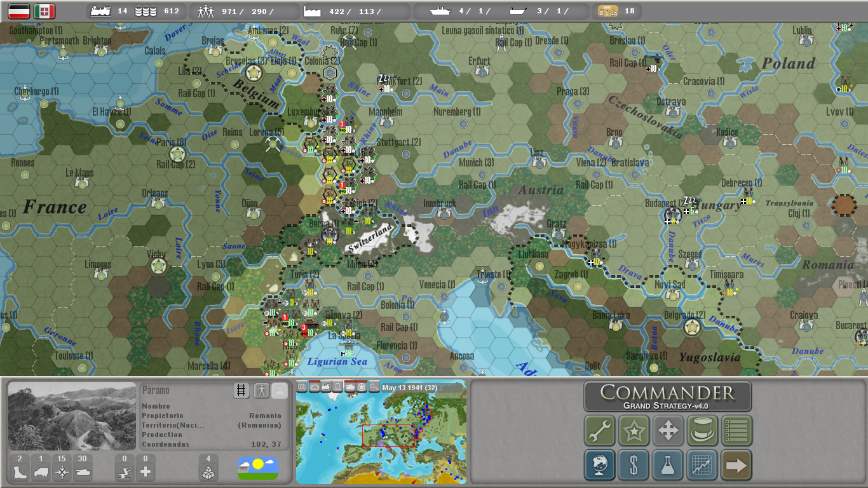The height and width of the screenshot is (488, 868).
Task: Open the commanders star button
Action: point(634,431)
